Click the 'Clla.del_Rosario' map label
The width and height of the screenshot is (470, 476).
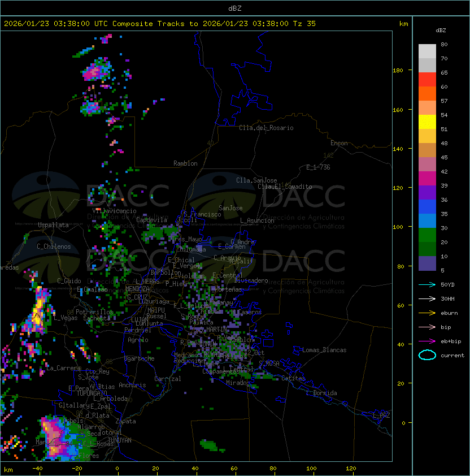tap(266, 128)
